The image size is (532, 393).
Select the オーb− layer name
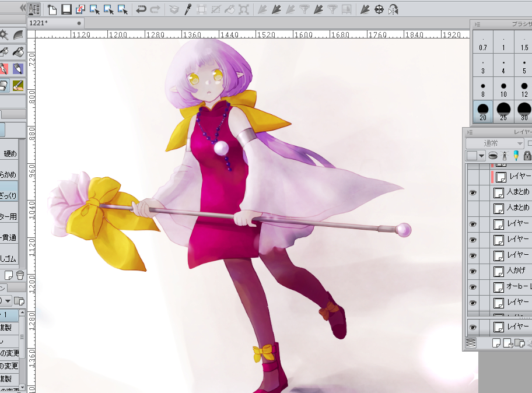point(519,286)
